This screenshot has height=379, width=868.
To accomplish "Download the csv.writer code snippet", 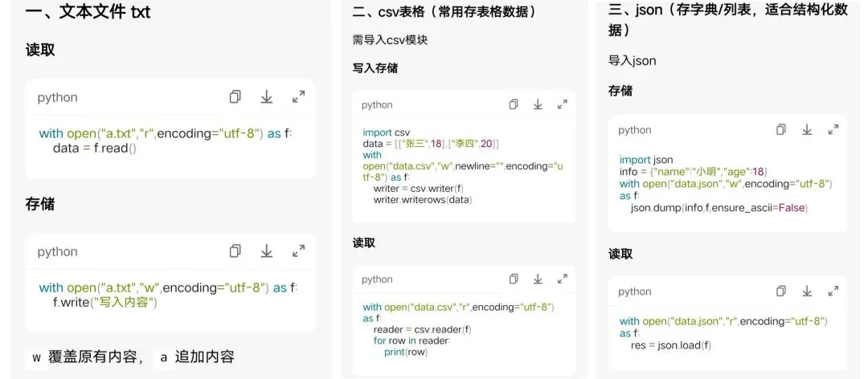I will (538, 104).
